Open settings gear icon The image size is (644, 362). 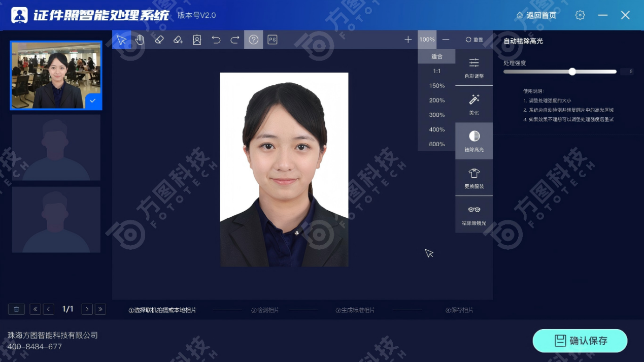coord(580,15)
